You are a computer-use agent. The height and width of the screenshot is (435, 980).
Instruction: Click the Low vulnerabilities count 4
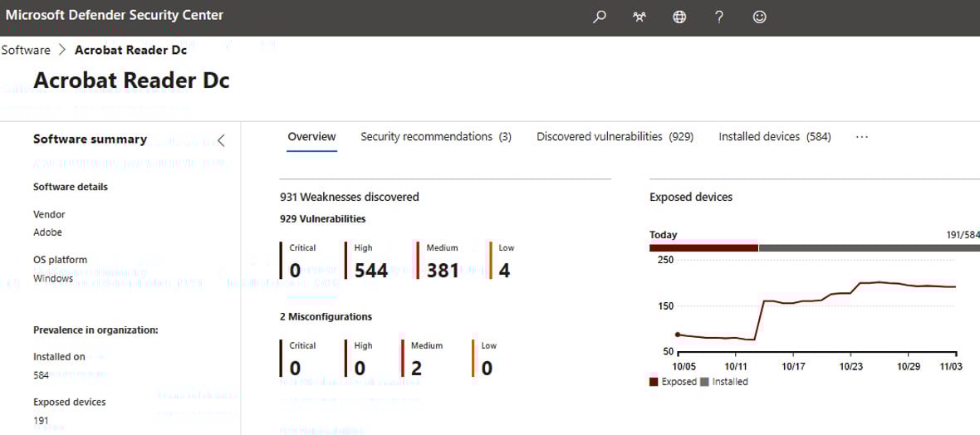coord(504,271)
